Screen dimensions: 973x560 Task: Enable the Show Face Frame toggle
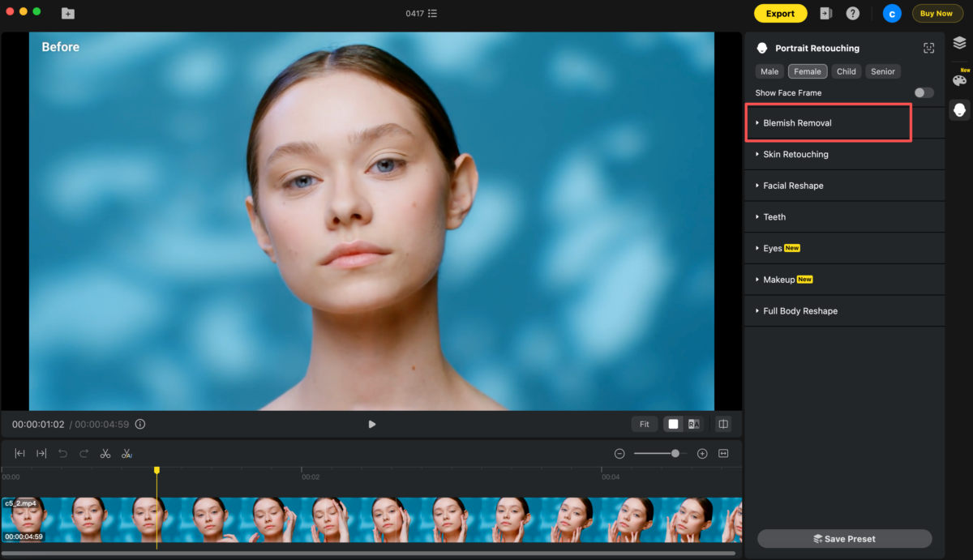click(923, 92)
